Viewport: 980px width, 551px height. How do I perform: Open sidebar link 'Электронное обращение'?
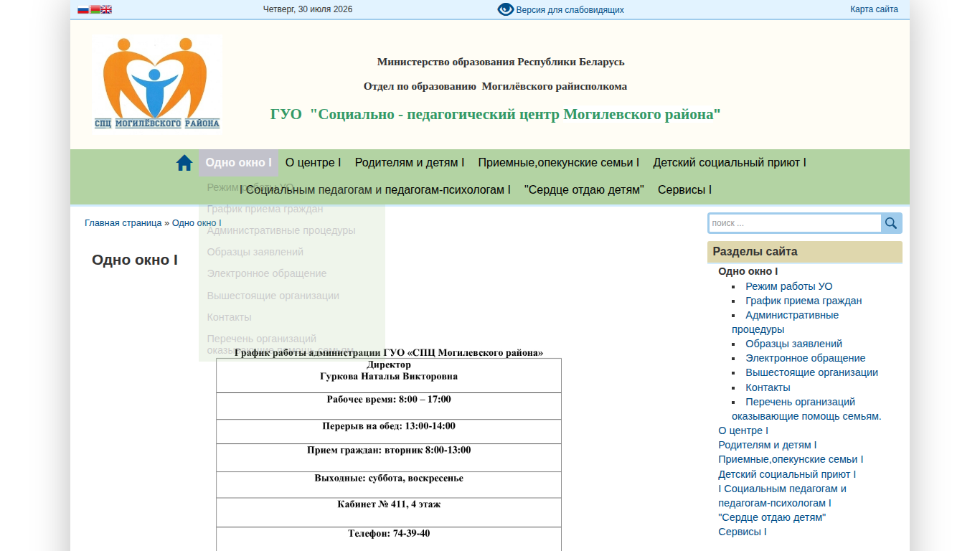[x=806, y=358]
